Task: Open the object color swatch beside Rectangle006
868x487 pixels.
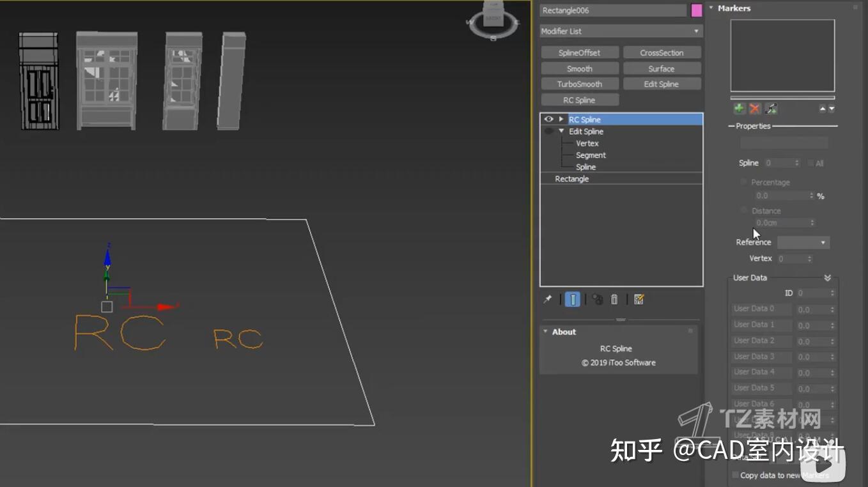Action: (697, 10)
